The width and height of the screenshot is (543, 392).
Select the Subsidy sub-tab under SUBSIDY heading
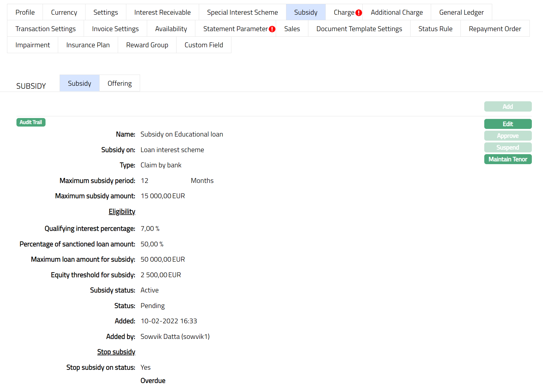pos(79,83)
